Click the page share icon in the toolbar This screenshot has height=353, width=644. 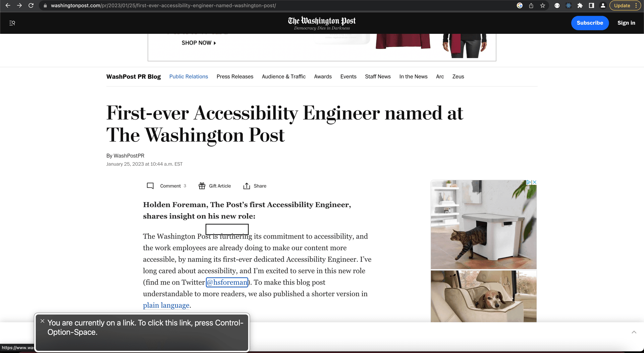(x=531, y=5)
